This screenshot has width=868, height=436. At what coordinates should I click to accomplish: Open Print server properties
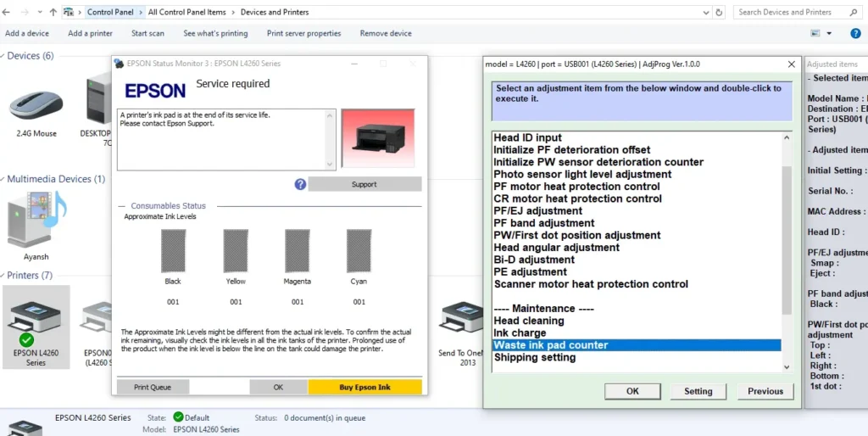304,33
